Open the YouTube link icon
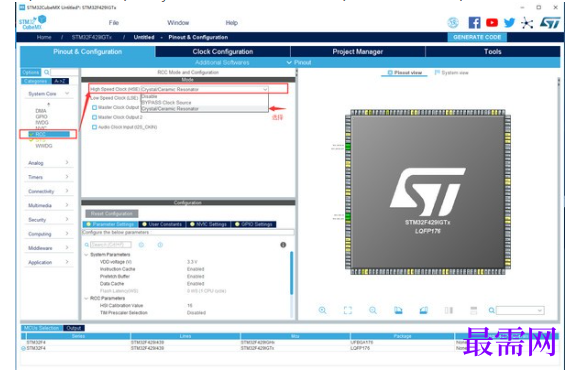Image resolution: width=575 pixels, height=373 pixels. 492,23
